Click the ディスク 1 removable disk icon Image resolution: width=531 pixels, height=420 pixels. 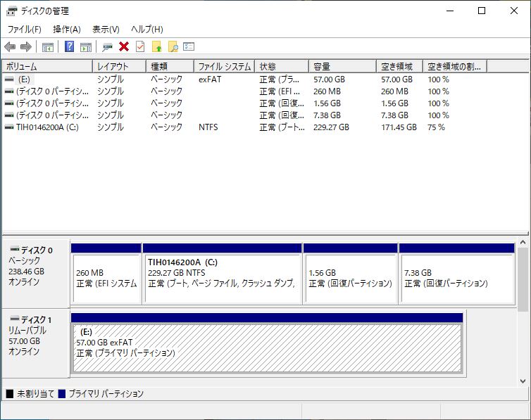(15, 319)
